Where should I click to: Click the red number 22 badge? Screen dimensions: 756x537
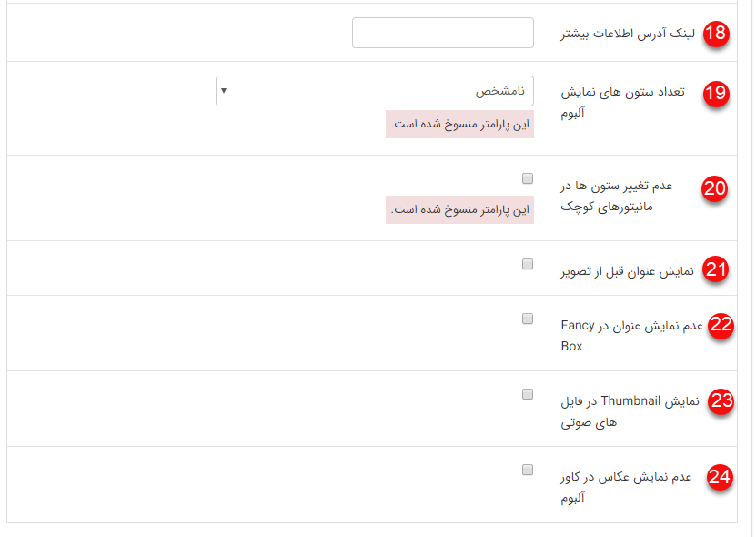(721, 327)
